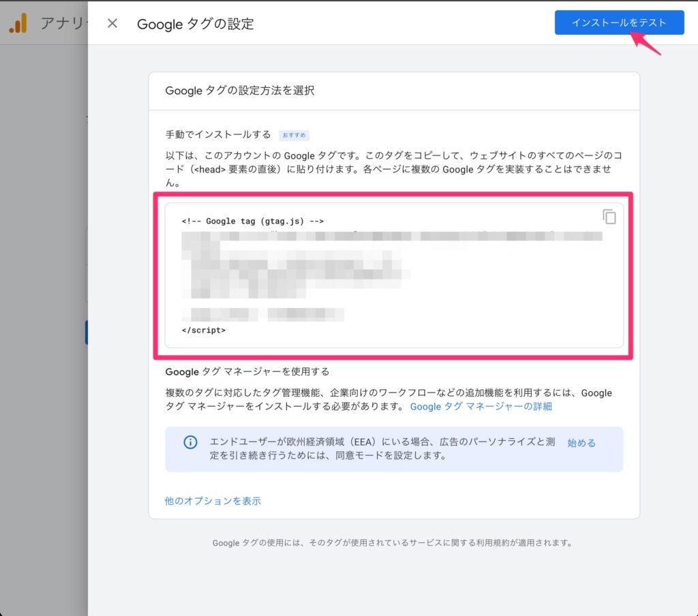Select Google タグ マネージャーを使用する heading
Image resolution: width=698 pixels, height=616 pixels.
point(247,371)
